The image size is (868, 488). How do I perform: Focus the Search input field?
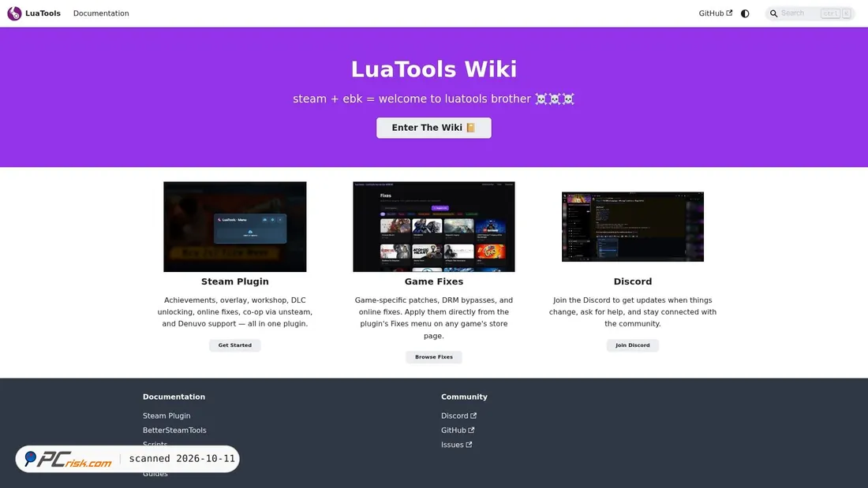(810, 13)
